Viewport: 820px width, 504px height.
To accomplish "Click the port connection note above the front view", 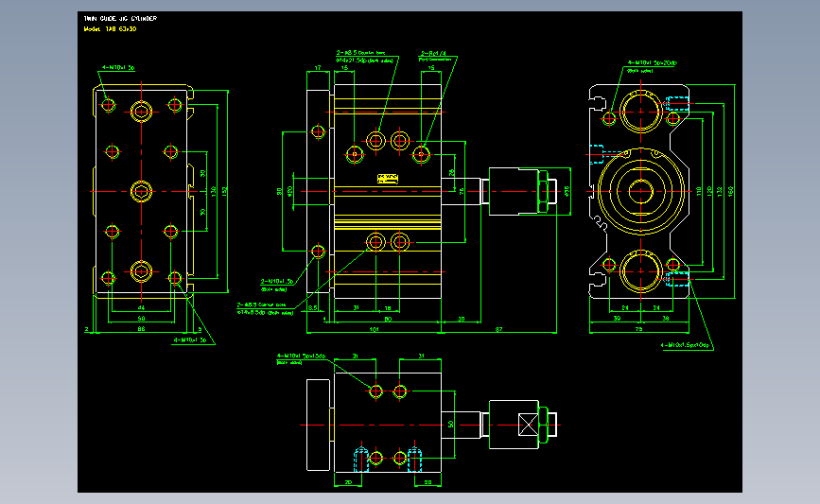I will pos(434,56).
